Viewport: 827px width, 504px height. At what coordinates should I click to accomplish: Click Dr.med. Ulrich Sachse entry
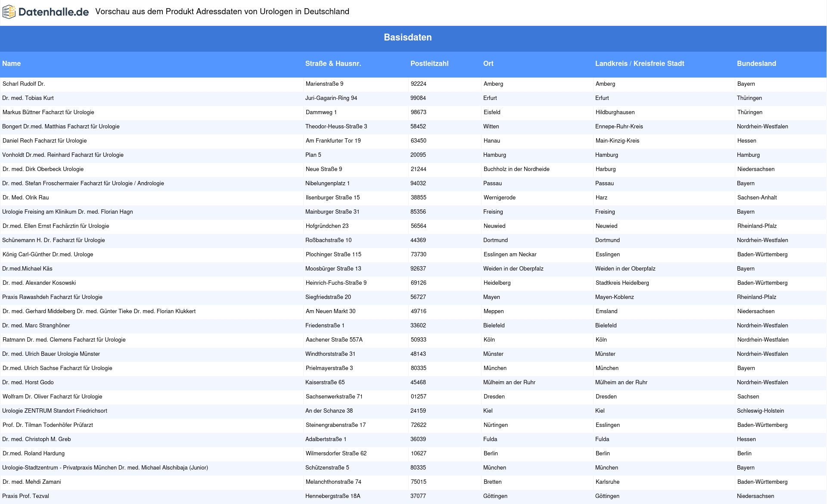tap(57, 368)
